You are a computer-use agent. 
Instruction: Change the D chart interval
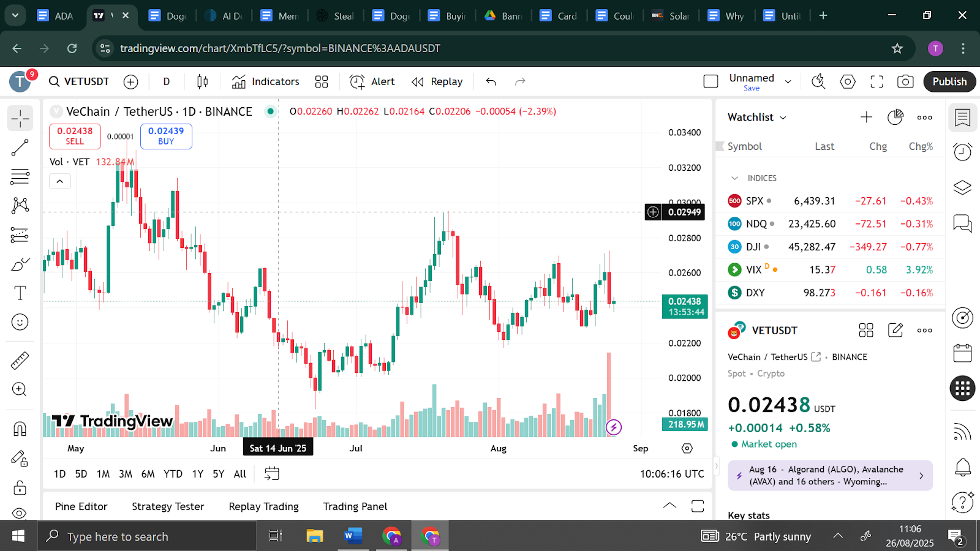coord(167,81)
